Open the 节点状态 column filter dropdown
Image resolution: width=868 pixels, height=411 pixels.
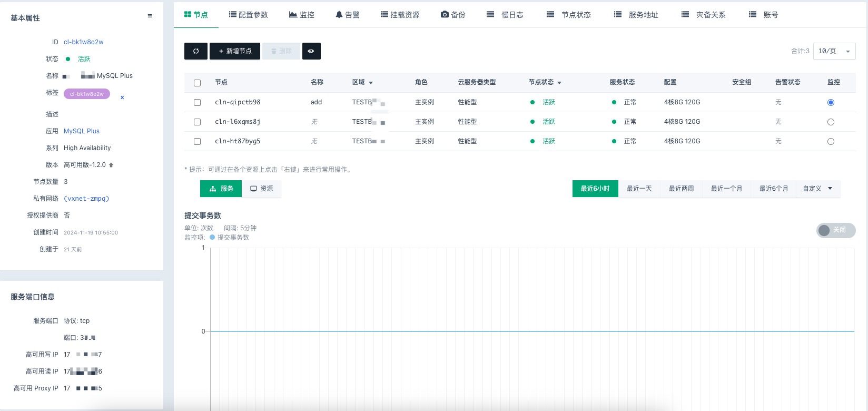pos(559,83)
